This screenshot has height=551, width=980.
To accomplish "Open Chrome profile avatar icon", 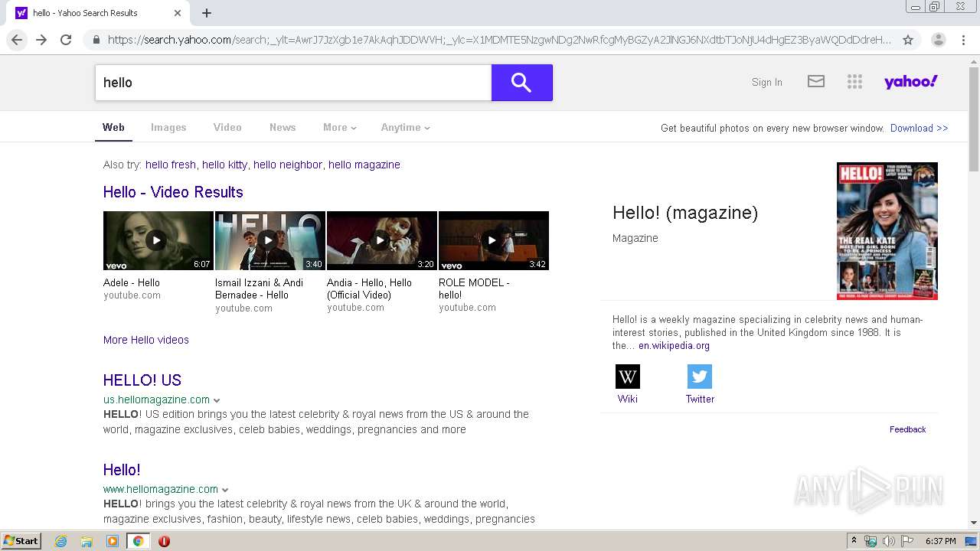I will click(x=939, y=40).
